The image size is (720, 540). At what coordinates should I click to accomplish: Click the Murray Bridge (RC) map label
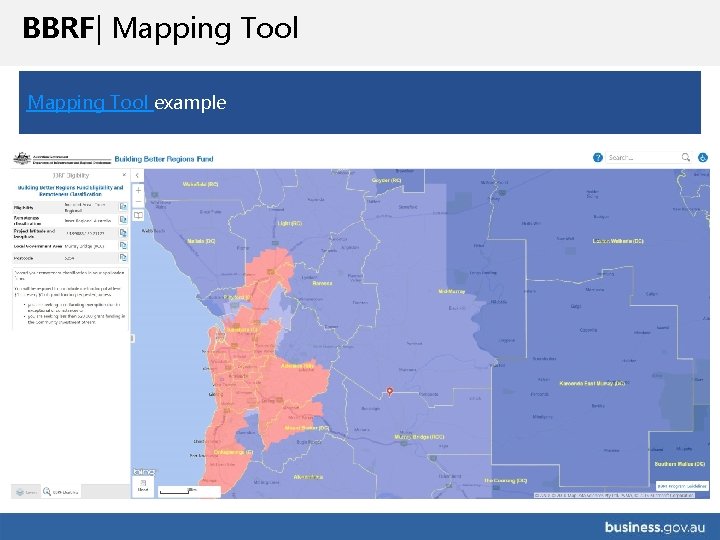pos(419,437)
